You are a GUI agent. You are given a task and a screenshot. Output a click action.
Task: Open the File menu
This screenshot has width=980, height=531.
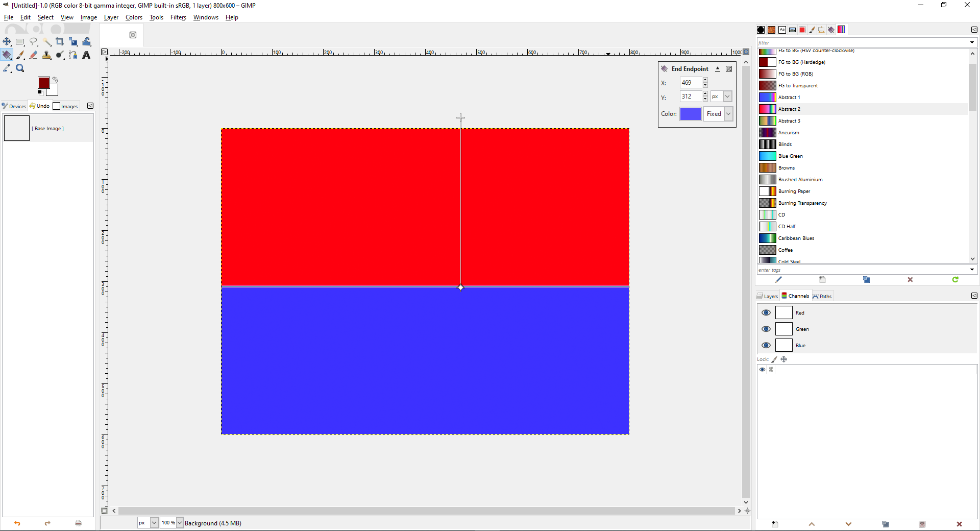tap(9, 17)
